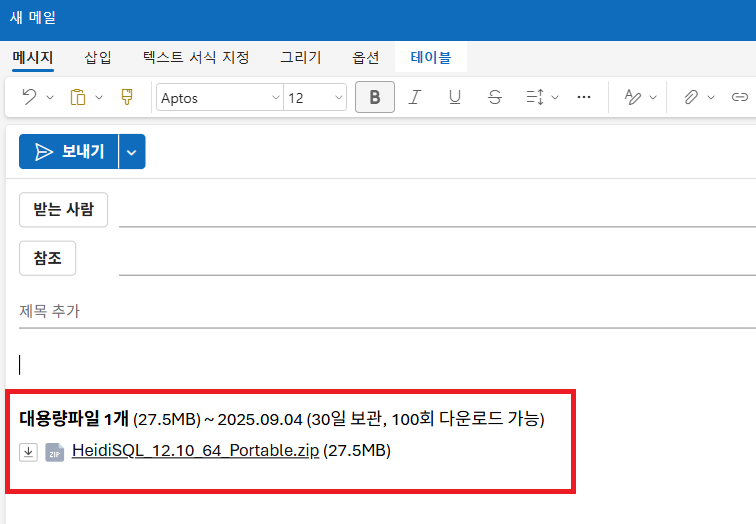This screenshot has height=524, width=756.
Task: Click the download arrow icon beside HeidiSQL file
Action: pos(28,452)
